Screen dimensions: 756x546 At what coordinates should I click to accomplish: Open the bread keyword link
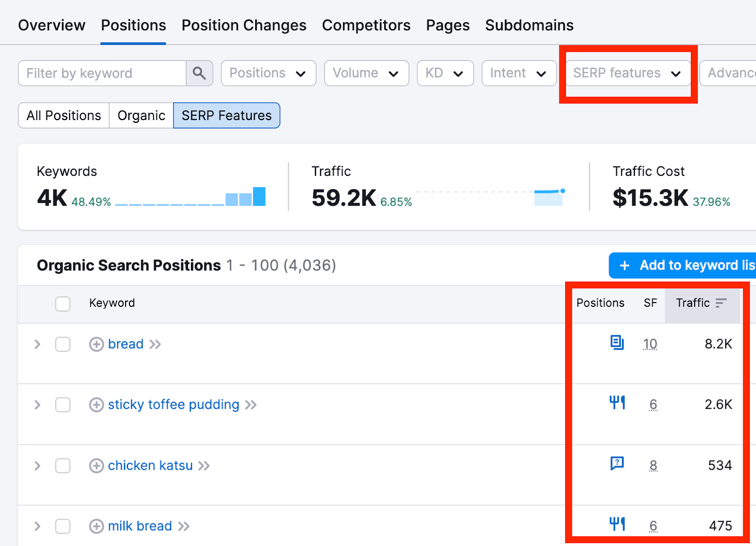pos(126,344)
